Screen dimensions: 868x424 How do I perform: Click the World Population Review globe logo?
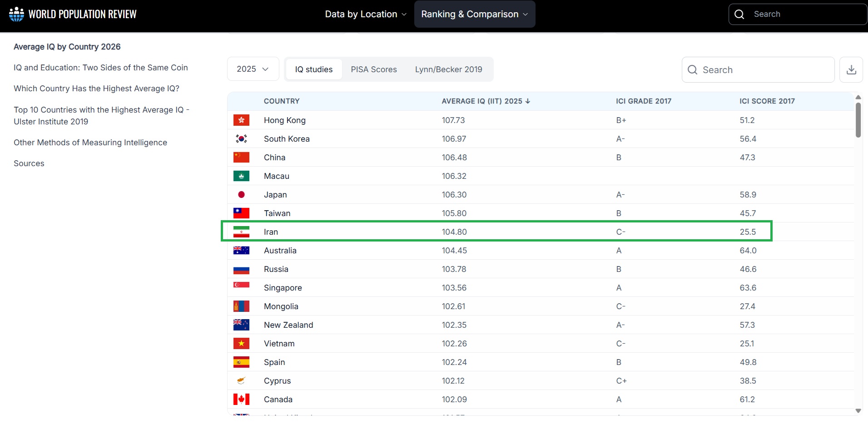tap(16, 14)
